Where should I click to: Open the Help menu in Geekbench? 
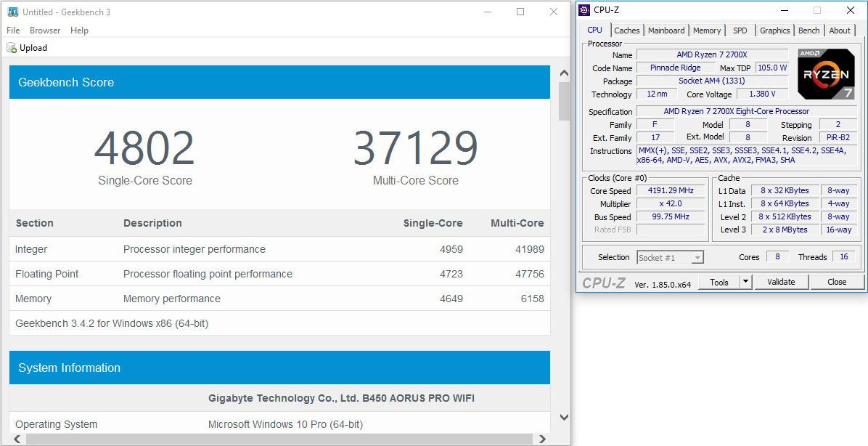click(79, 31)
